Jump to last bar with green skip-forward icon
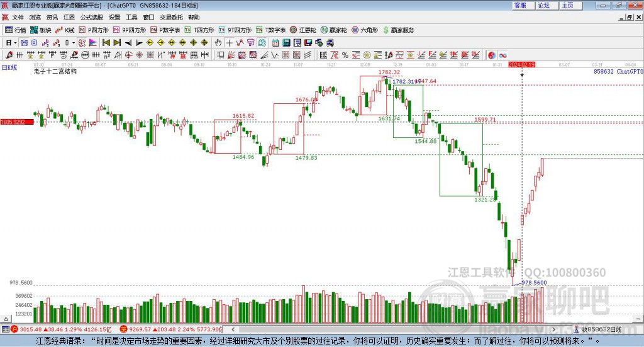644x347 pixels. click(117, 43)
